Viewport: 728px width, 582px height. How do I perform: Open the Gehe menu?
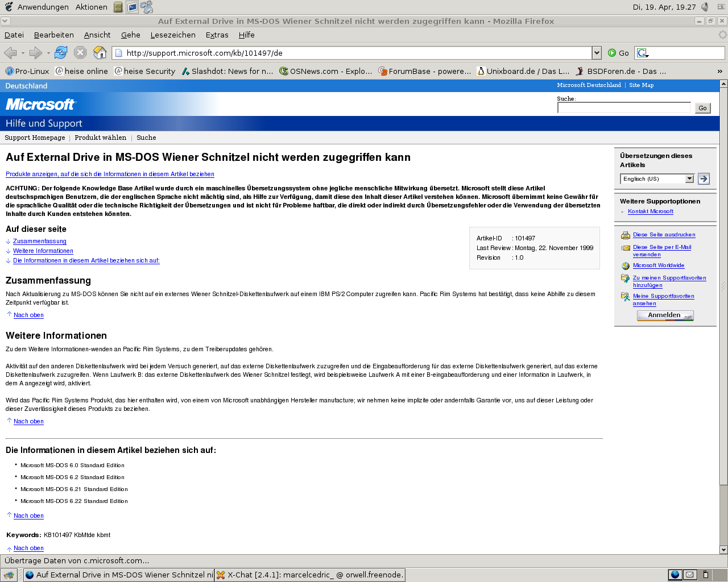click(x=131, y=35)
